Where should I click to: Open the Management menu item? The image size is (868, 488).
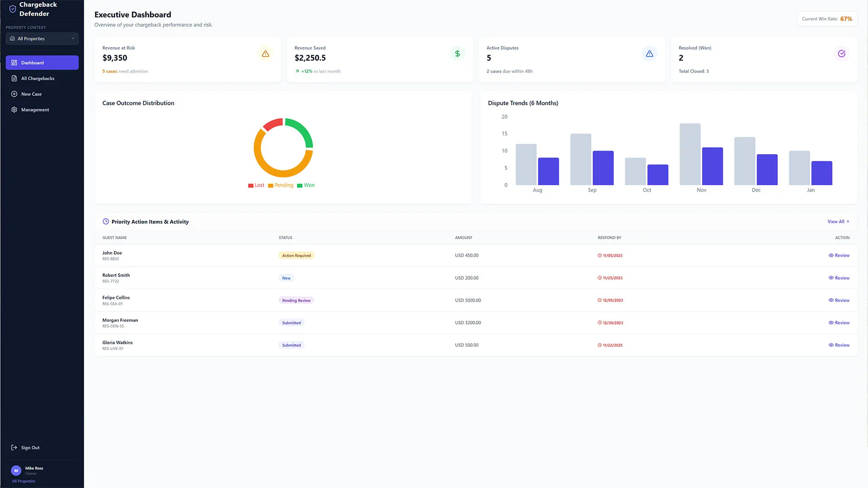[35, 110]
